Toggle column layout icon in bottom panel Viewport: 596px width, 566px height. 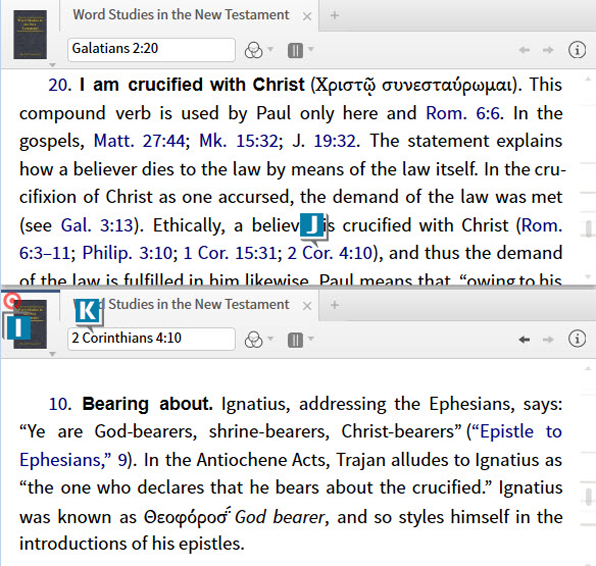[x=295, y=339]
